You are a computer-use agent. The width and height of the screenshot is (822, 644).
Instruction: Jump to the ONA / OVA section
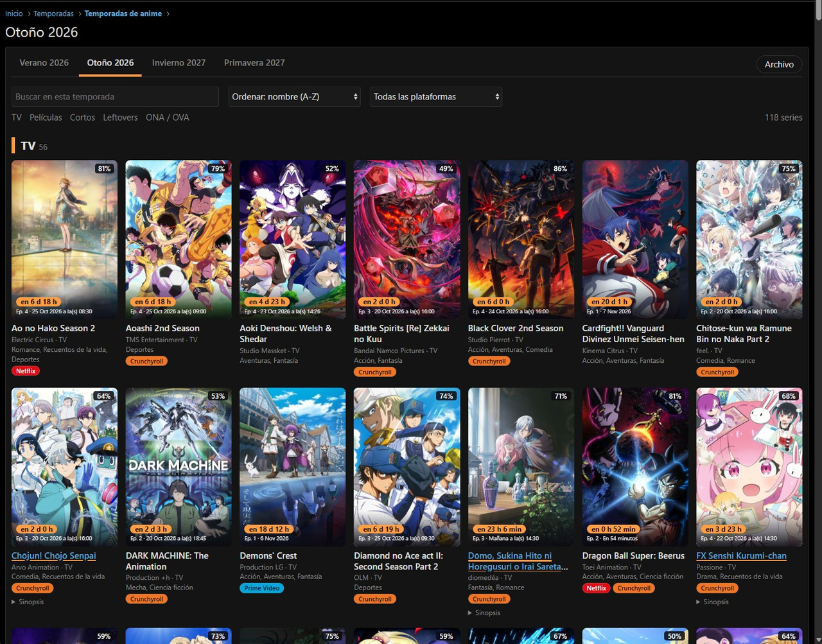[168, 117]
